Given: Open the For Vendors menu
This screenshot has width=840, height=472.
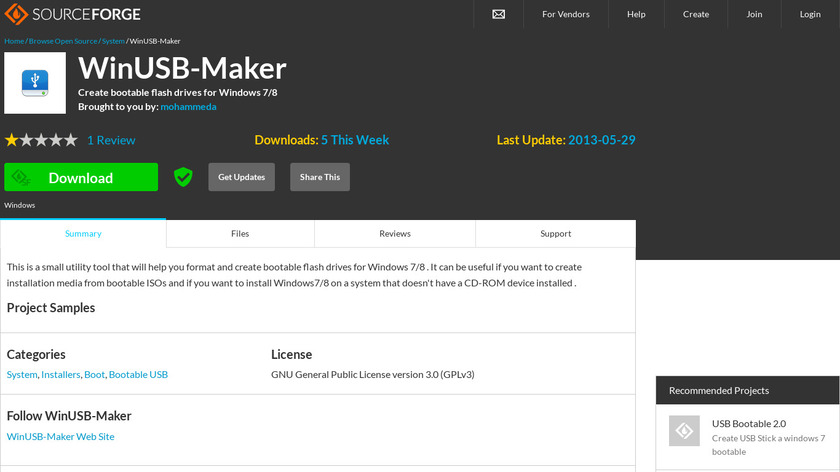Looking at the screenshot, I should (566, 14).
